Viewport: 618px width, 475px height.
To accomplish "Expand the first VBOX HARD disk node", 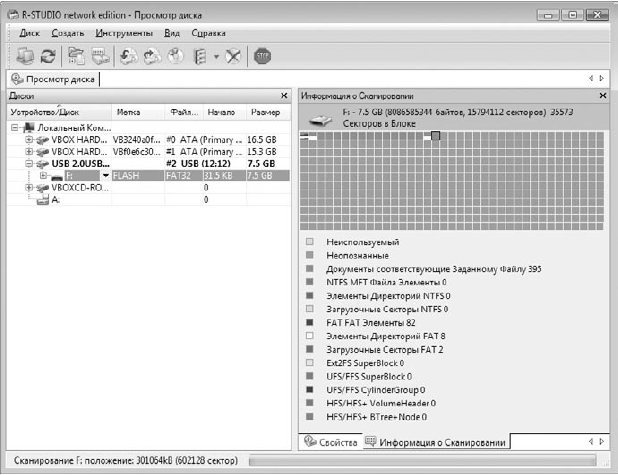I will (29, 140).
